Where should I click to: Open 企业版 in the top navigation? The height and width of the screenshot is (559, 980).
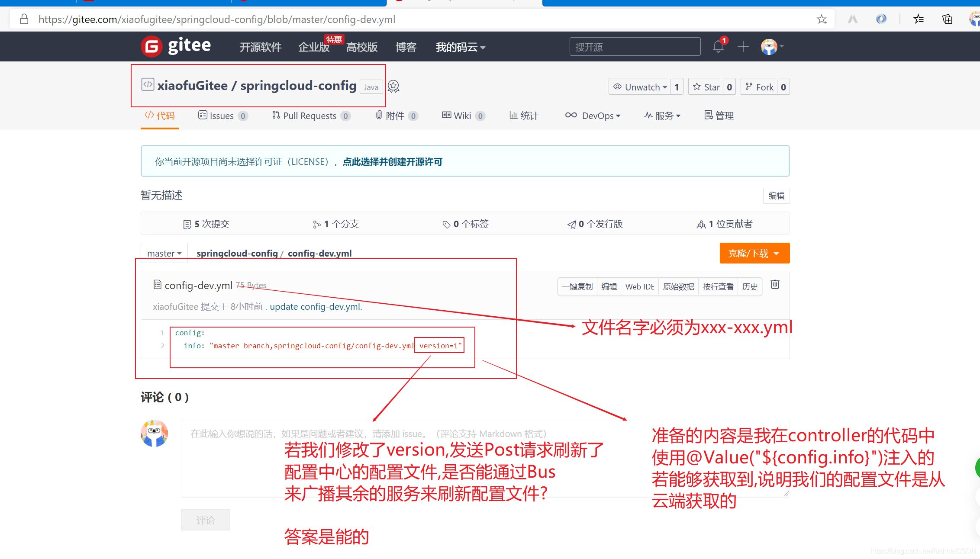[x=314, y=47]
